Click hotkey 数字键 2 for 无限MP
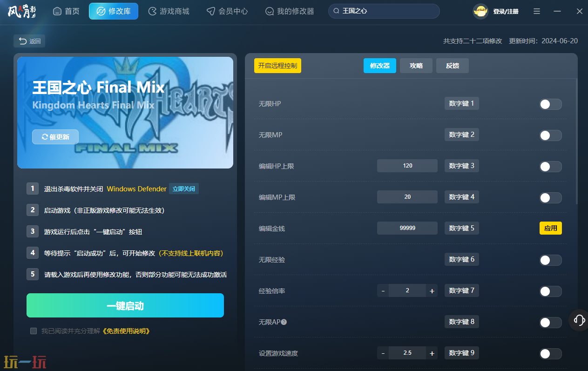Viewport: 588px width, 371px height. [x=462, y=135]
